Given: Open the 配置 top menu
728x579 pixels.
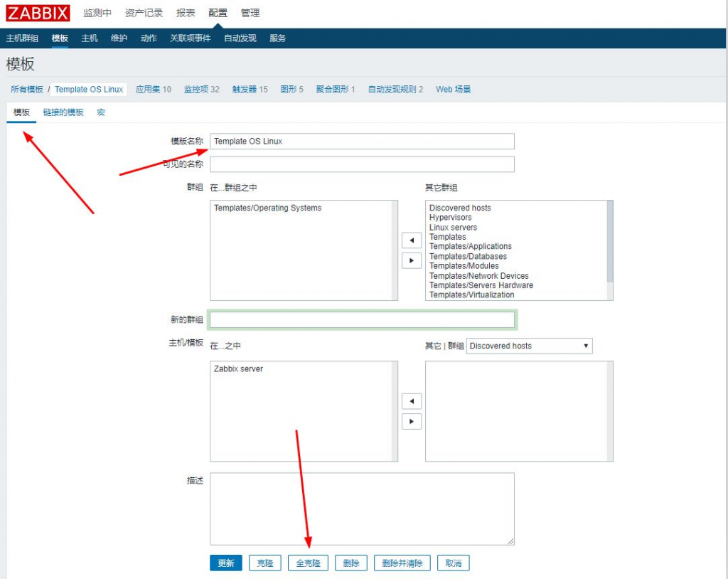Looking at the screenshot, I should [218, 13].
